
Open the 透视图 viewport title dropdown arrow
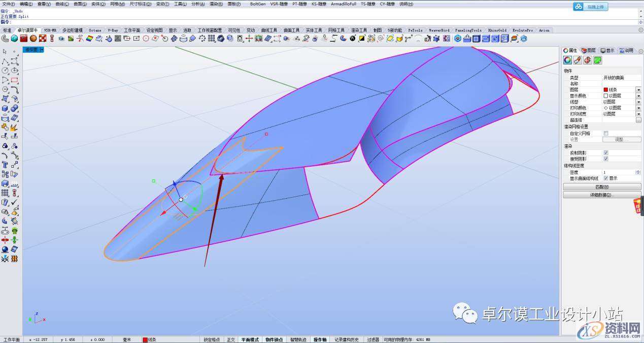pyautogui.click(x=42, y=50)
